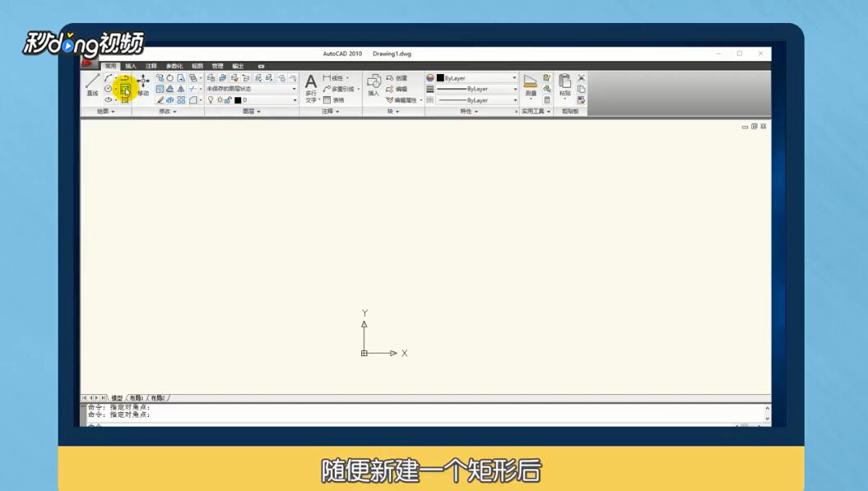Open the ByLayer color dropdown
This screenshot has width=868, height=491.
[476, 78]
